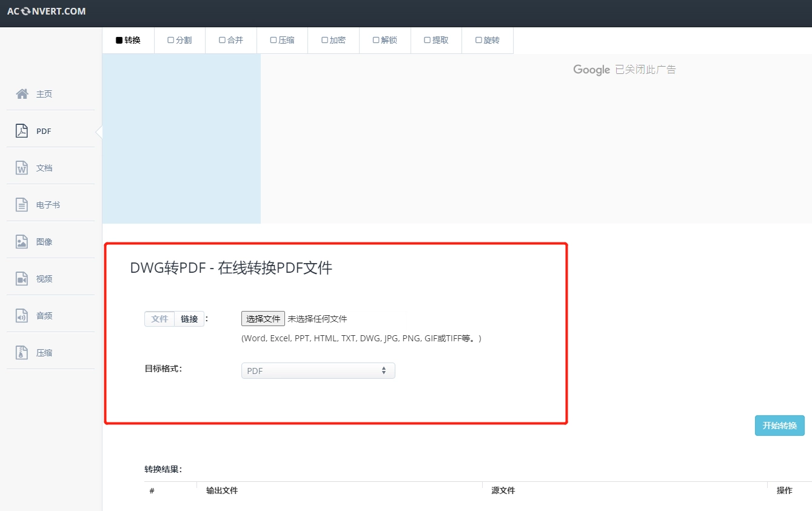Open the 电子书 ebook section
This screenshot has height=511, width=812.
(48, 205)
